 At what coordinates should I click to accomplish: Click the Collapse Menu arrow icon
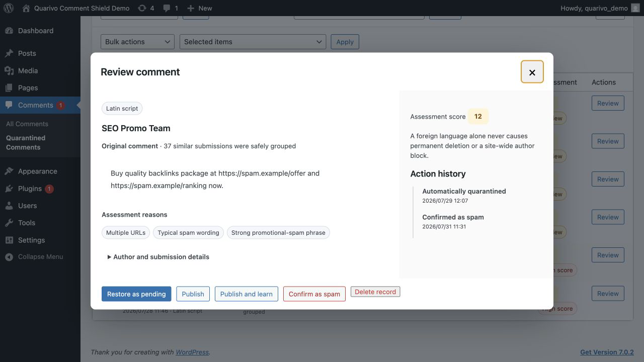9,257
